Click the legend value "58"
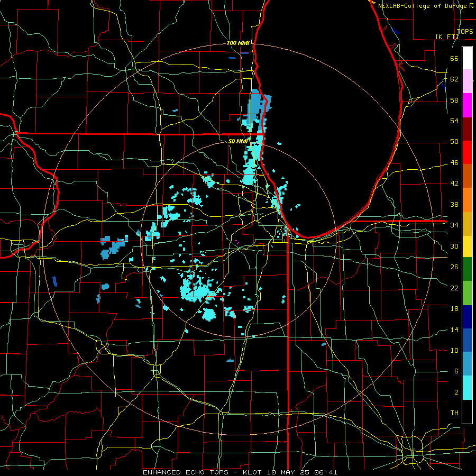 454,100
